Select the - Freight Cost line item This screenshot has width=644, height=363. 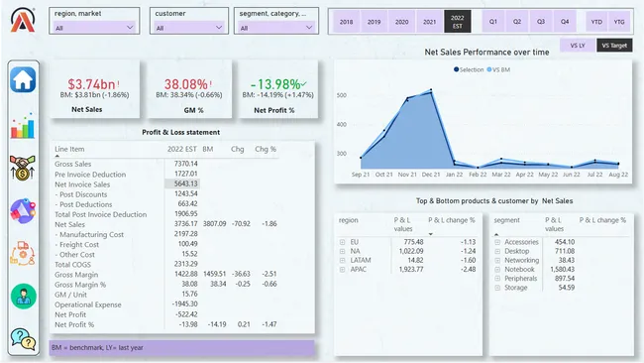pos(77,245)
